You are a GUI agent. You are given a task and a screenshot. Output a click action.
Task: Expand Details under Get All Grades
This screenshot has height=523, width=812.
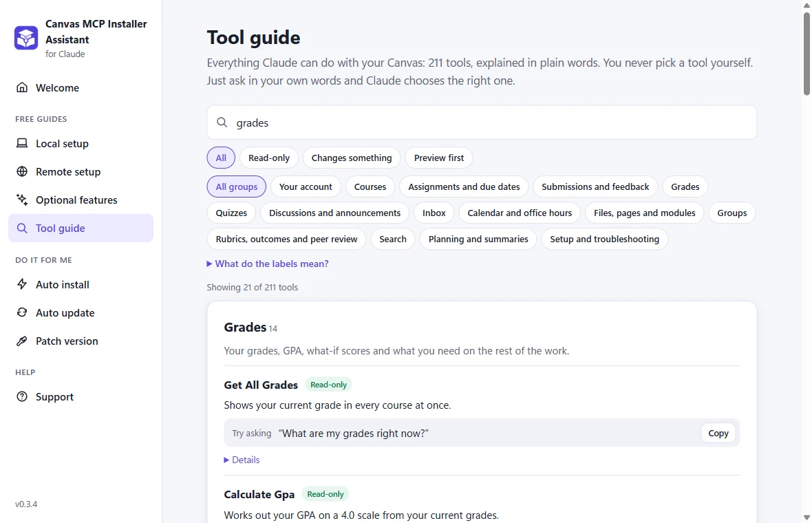242,460
